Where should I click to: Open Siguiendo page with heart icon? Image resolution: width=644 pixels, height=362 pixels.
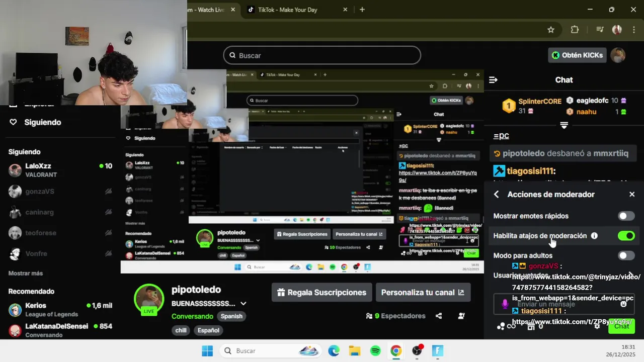click(x=35, y=122)
